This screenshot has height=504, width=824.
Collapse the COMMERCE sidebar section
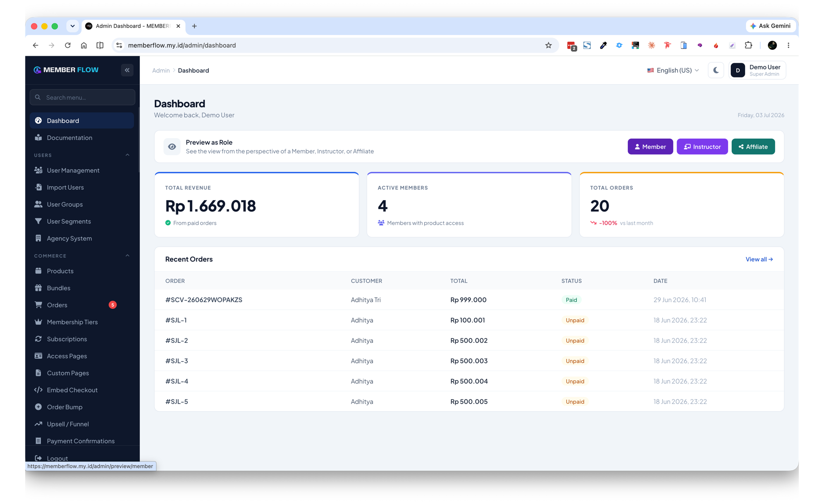pos(127,256)
